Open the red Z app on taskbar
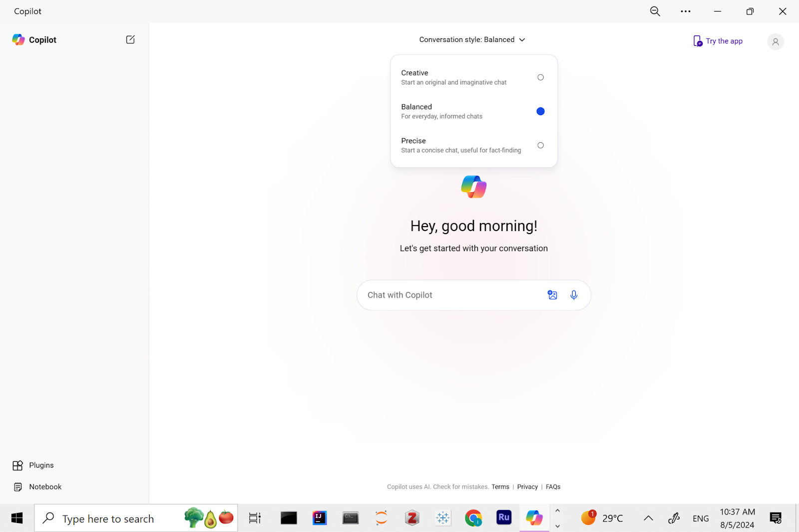 pos(412,519)
